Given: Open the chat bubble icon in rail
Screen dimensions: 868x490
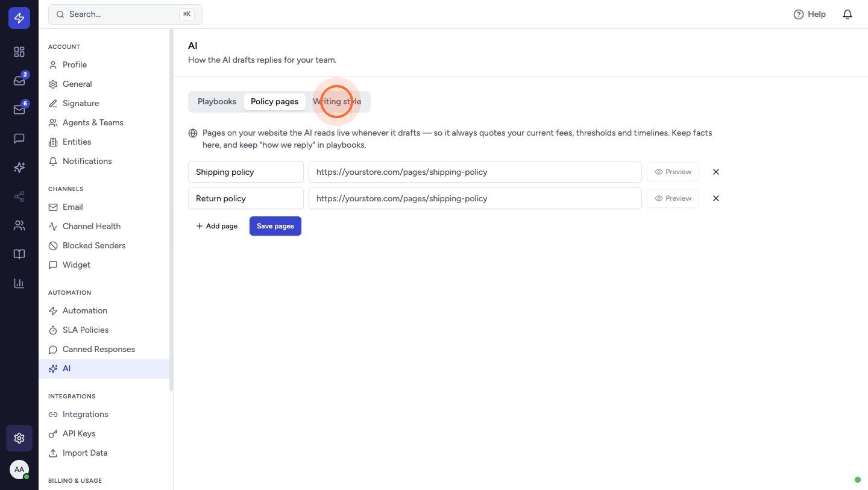Looking at the screenshot, I should (19, 139).
